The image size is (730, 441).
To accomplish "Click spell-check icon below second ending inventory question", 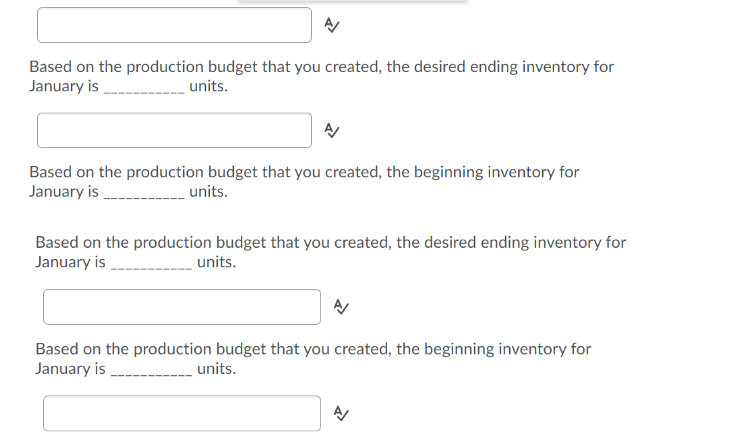I will click(x=340, y=307).
